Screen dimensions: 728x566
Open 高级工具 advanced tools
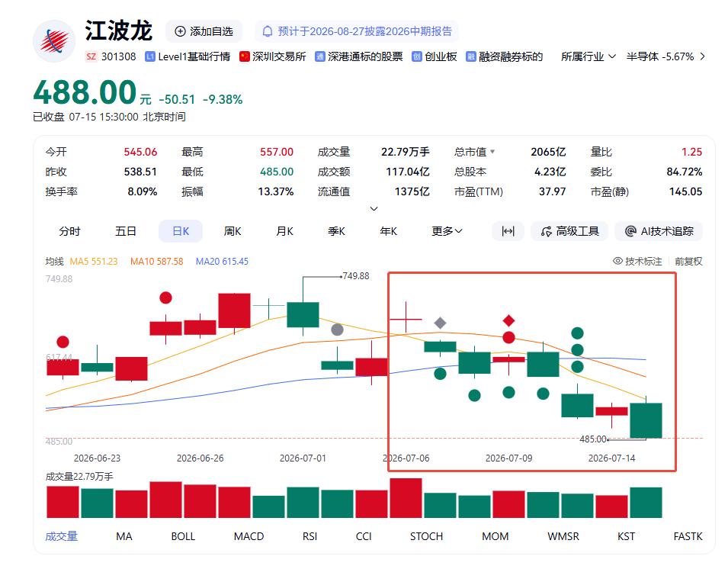coord(569,231)
